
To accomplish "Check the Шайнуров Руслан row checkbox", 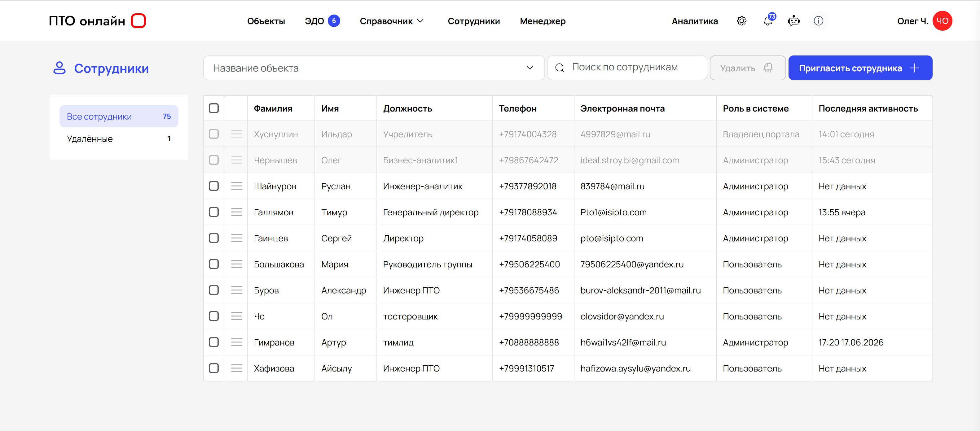I will [x=214, y=186].
